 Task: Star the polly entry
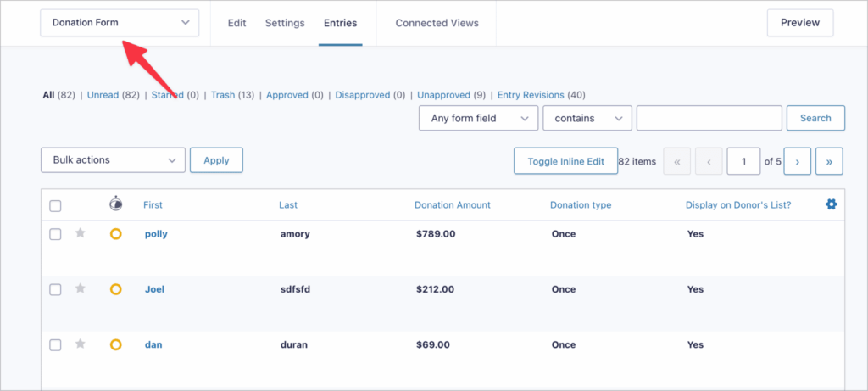pos(81,234)
